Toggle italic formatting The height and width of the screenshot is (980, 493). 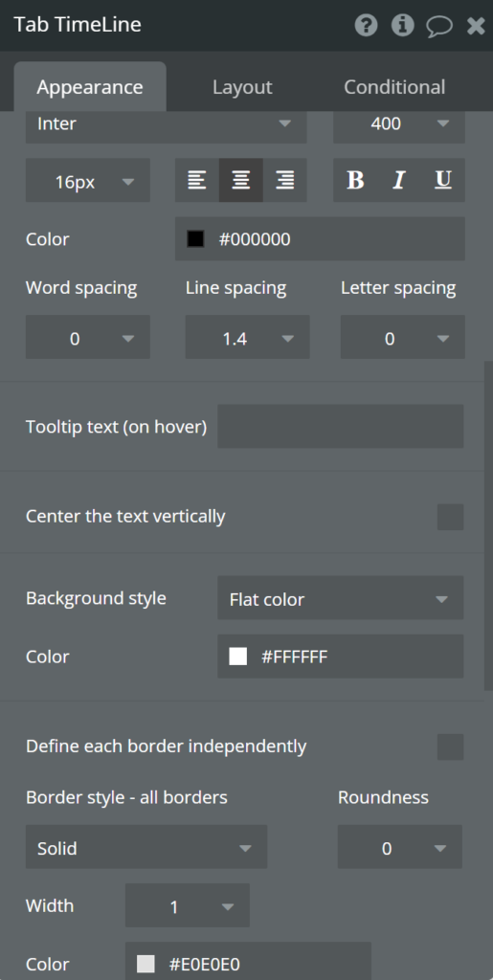tap(398, 180)
